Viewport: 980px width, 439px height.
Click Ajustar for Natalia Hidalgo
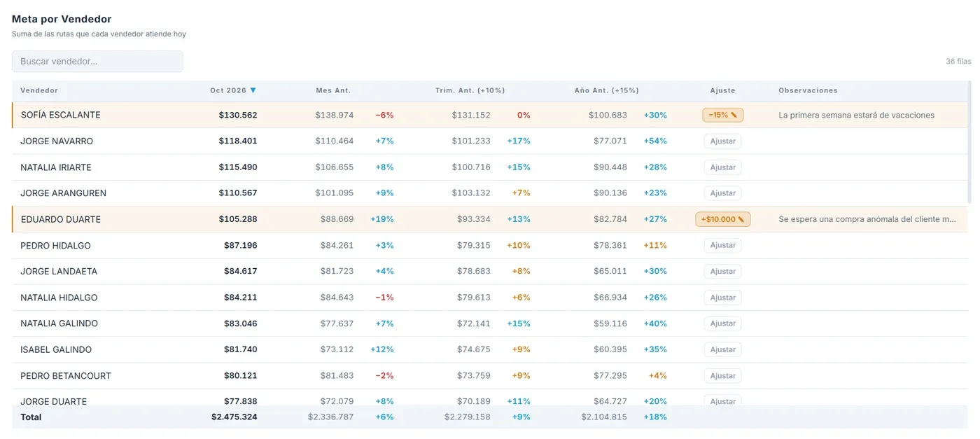(x=722, y=298)
